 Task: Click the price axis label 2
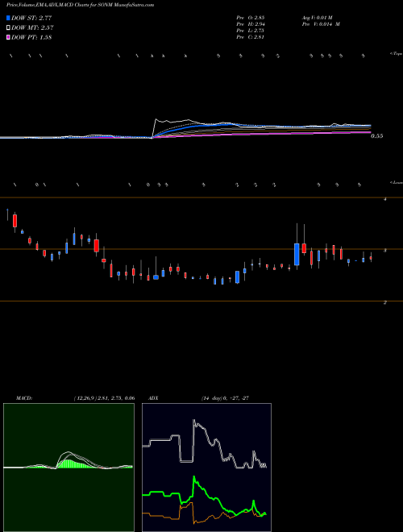coord(384,302)
